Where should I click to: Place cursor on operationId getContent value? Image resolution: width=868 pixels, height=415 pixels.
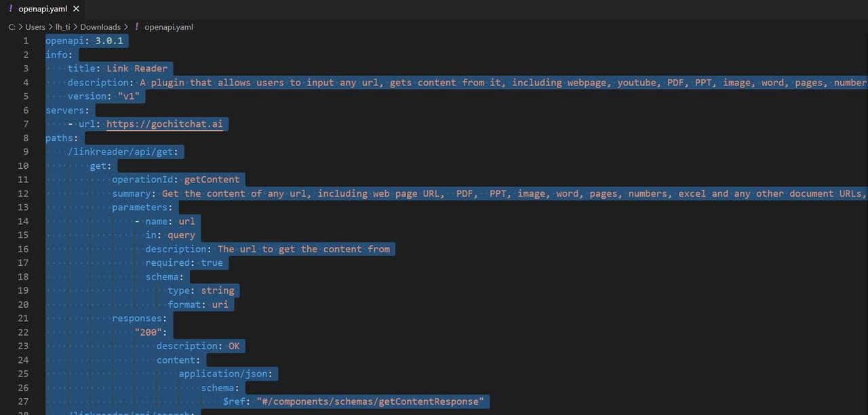pos(212,180)
